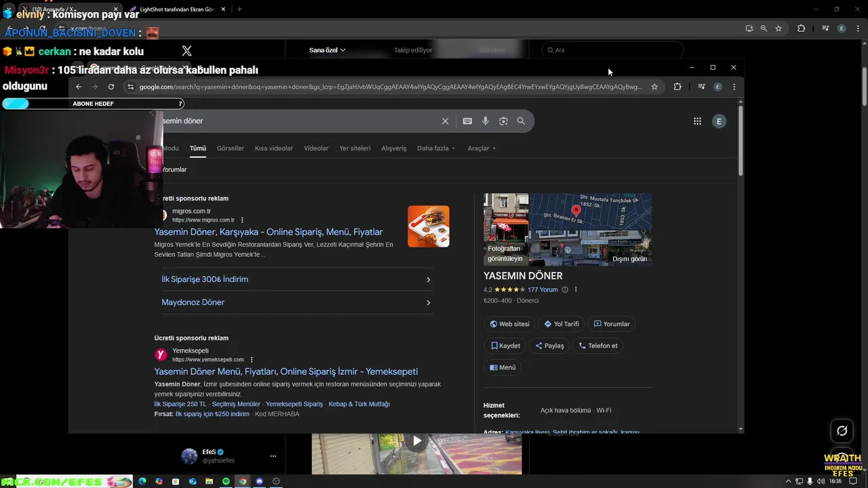Open the Google apps grid
This screenshot has width=868, height=488.
coord(697,121)
